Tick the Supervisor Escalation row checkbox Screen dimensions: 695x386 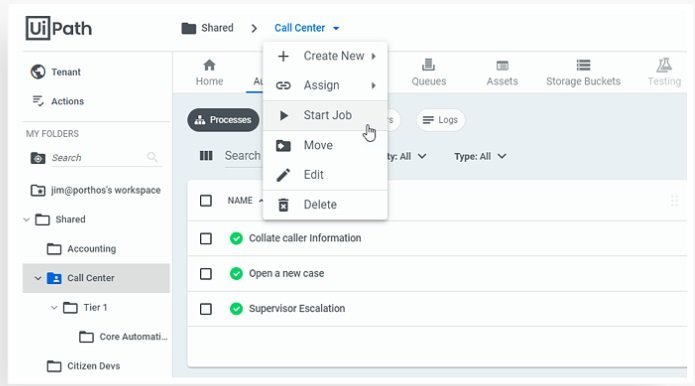[x=206, y=308]
